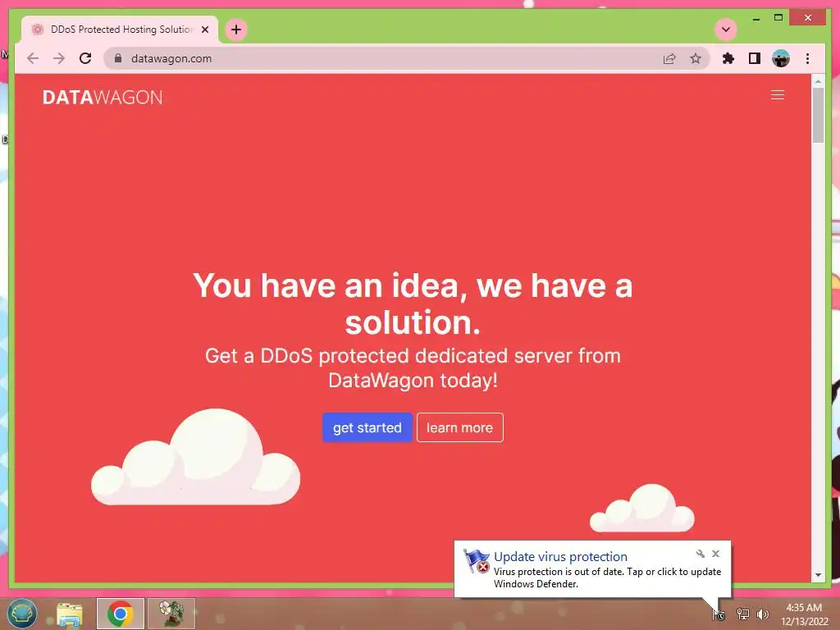Select the DDoS Protected Hosting Solutions tab

120,30
